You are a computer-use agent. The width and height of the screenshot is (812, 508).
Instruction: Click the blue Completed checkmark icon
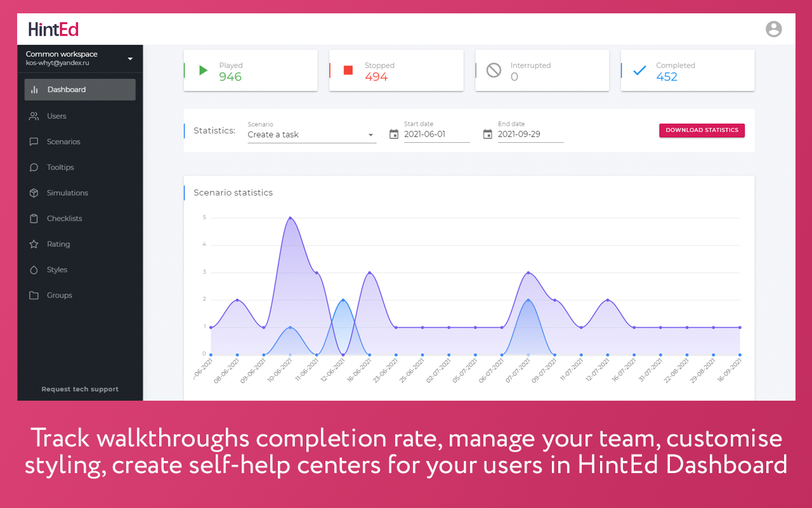(639, 70)
